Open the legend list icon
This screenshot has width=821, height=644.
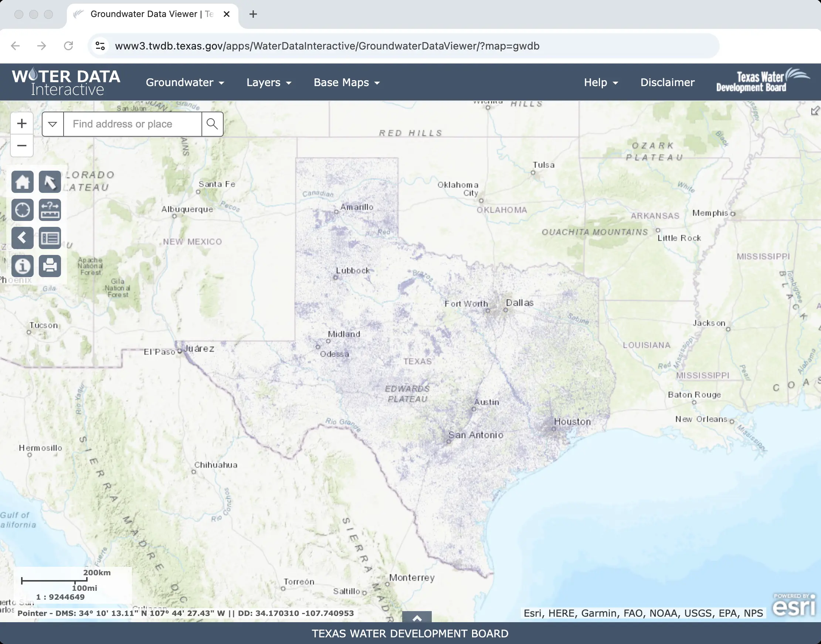tap(50, 238)
